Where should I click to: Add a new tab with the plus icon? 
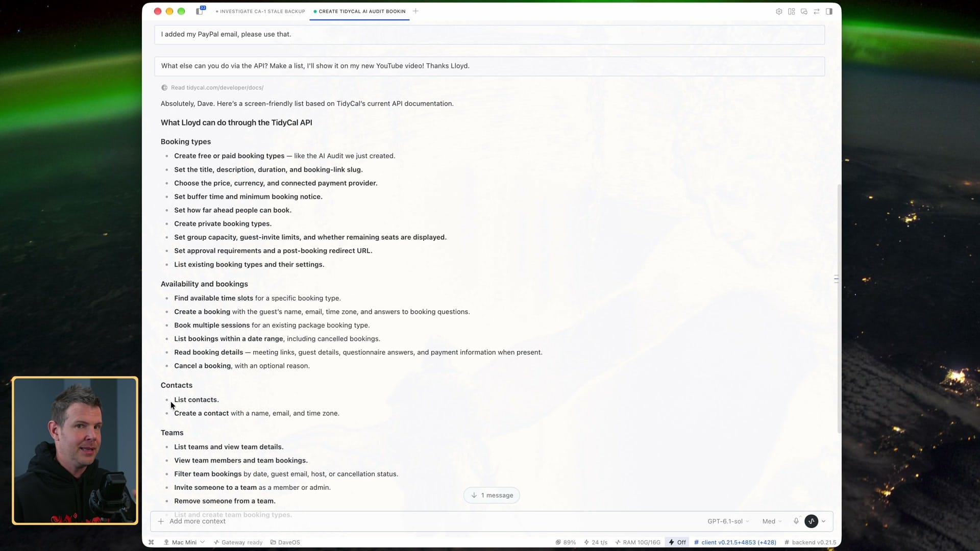(415, 11)
